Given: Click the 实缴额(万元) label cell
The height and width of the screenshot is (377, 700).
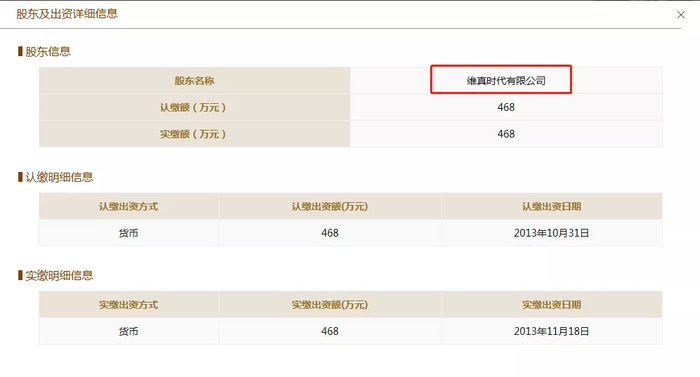Looking at the screenshot, I should pyautogui.click(x=194, y=134).
